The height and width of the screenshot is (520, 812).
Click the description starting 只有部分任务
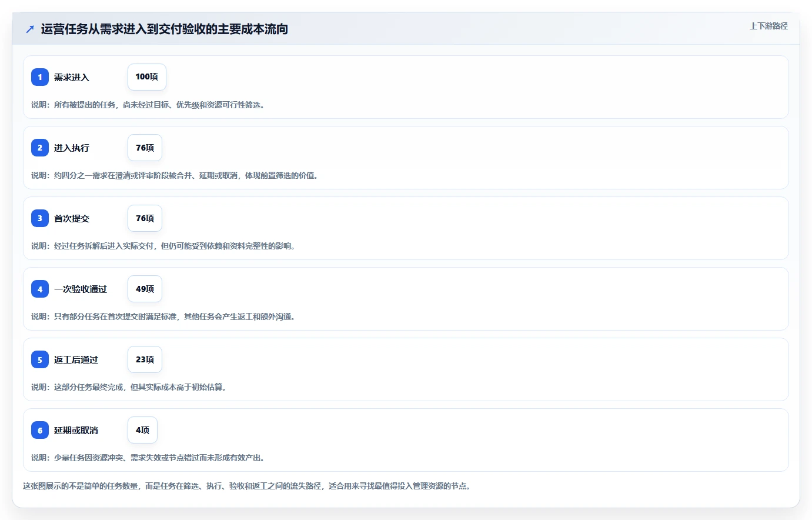point(163,316)
